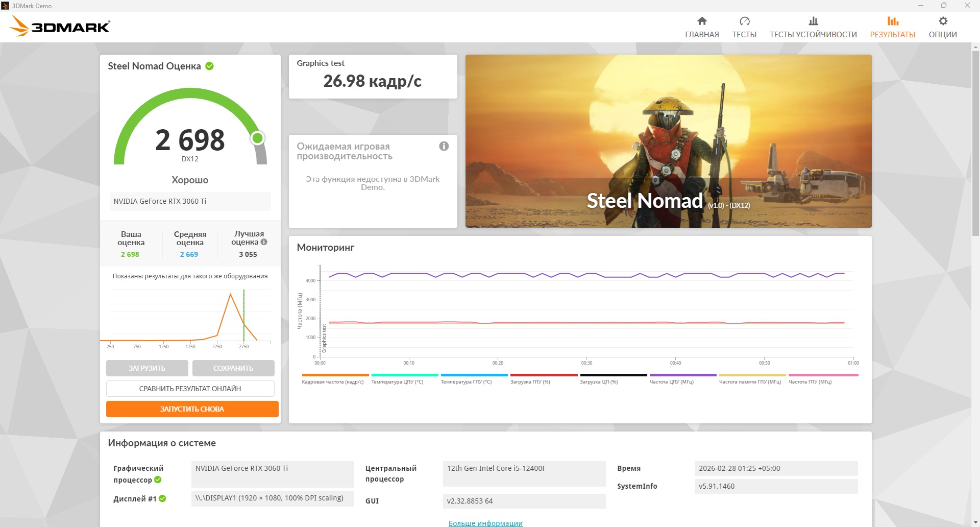This screenshot has height=527, width=980.
Task: Toggle Частота памяти ГПУ legend entry
Action: click(x=752, y=378)
